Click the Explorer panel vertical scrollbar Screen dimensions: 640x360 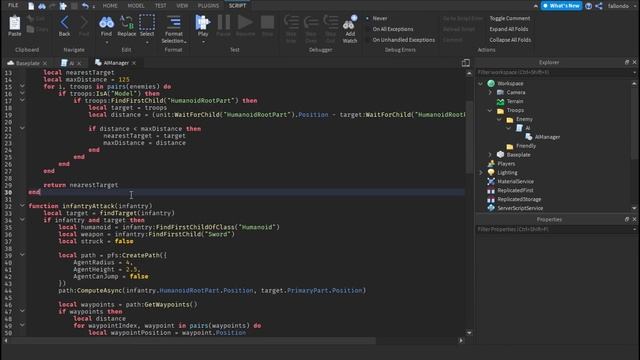(634, 145)
